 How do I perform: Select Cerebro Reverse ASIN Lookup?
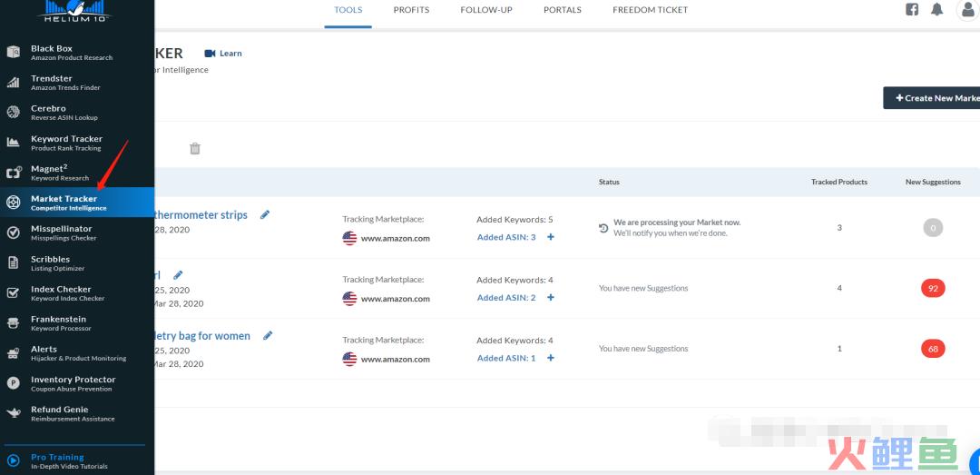[77, 112]
